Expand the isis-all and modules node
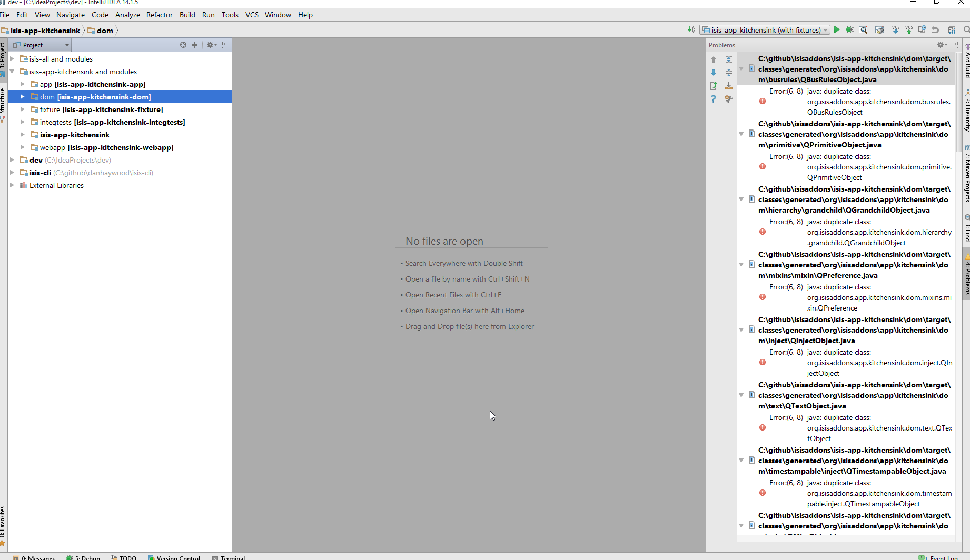The width and height of the screenshot is (970, 560). [12, 59]
